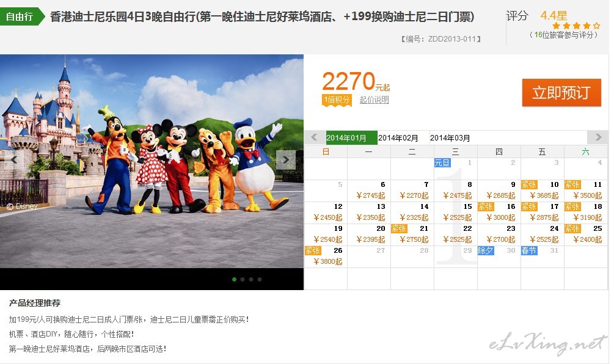Viewport: 614px width, 364px height.
Task: Click the 除夕 holiday label
Action: (x=486, y=250)
